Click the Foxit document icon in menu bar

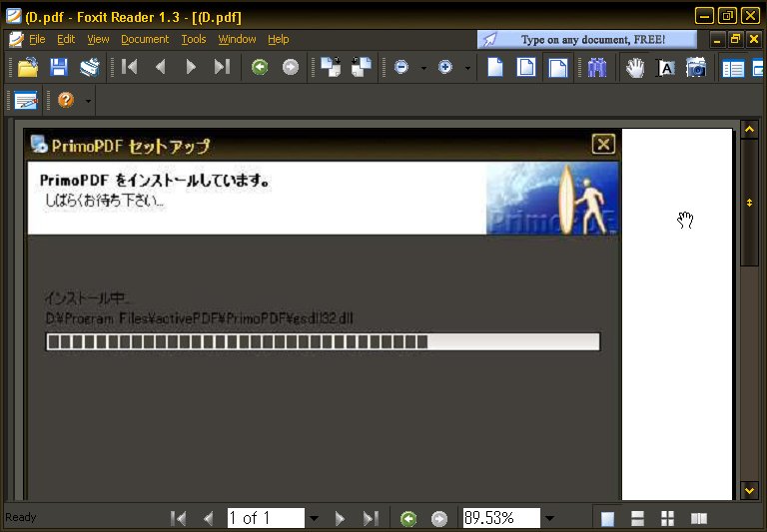tap(16, 39)
